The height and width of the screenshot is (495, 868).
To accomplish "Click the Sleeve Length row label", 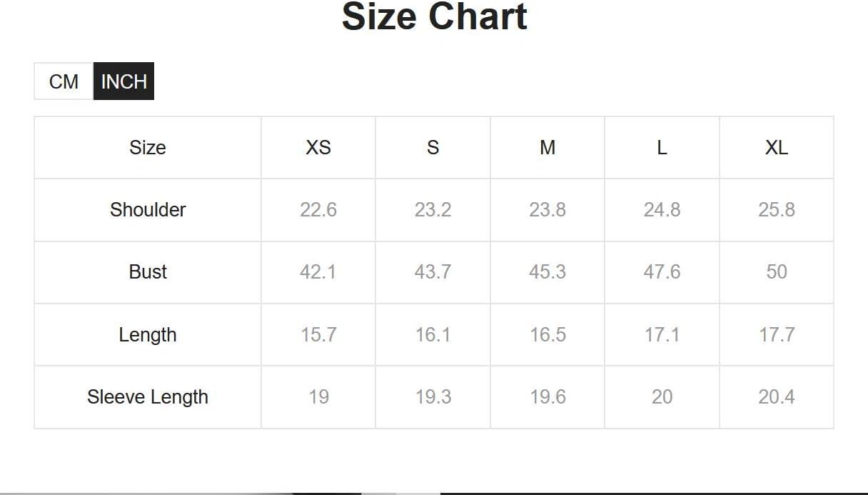I will [148, 397].
